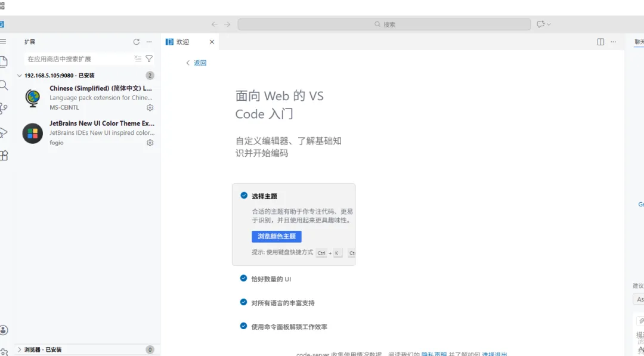Navigate back with left arrow

pos(215,24)
